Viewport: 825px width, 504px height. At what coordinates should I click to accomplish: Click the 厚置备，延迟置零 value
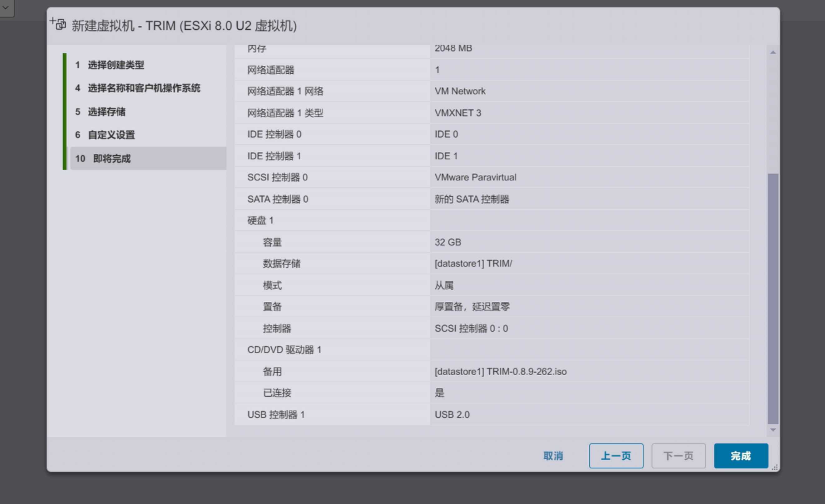tap(472, 306)
